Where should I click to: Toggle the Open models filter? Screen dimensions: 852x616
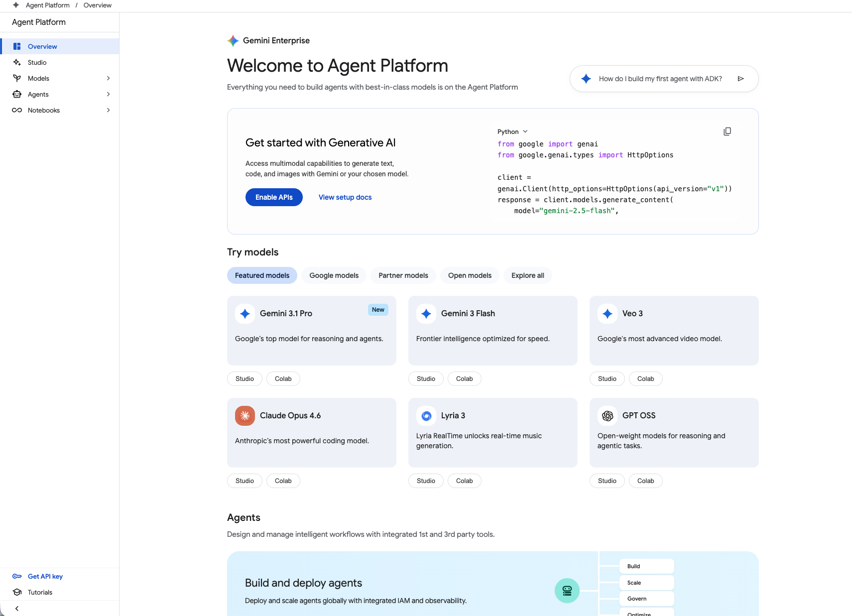pyautogui.click(x=469, y=275)
